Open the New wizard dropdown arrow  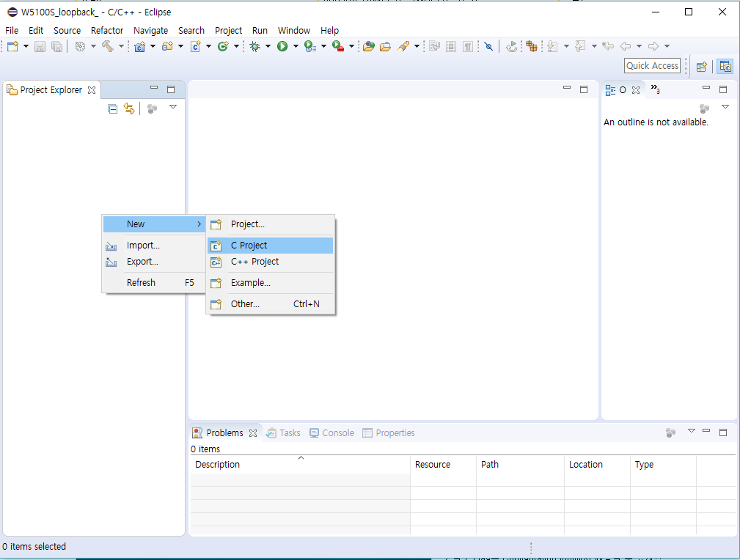pyautogui.click(x=26, y=46)
